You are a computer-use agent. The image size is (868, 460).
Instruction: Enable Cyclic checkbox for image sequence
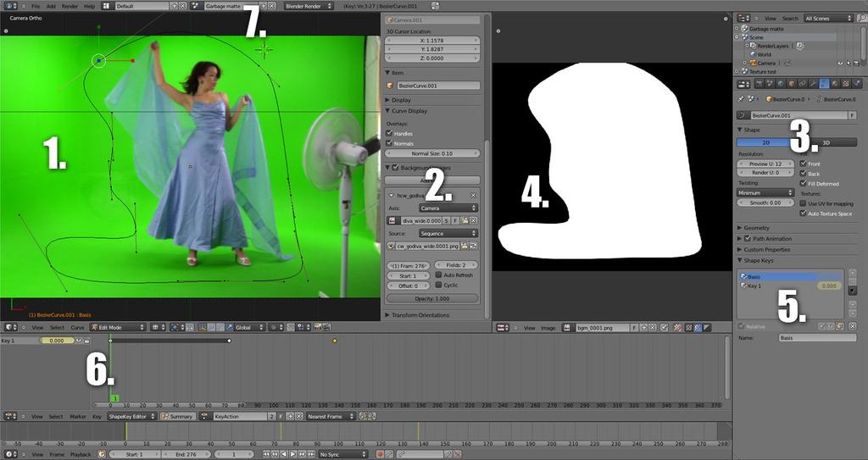point(438,285)
